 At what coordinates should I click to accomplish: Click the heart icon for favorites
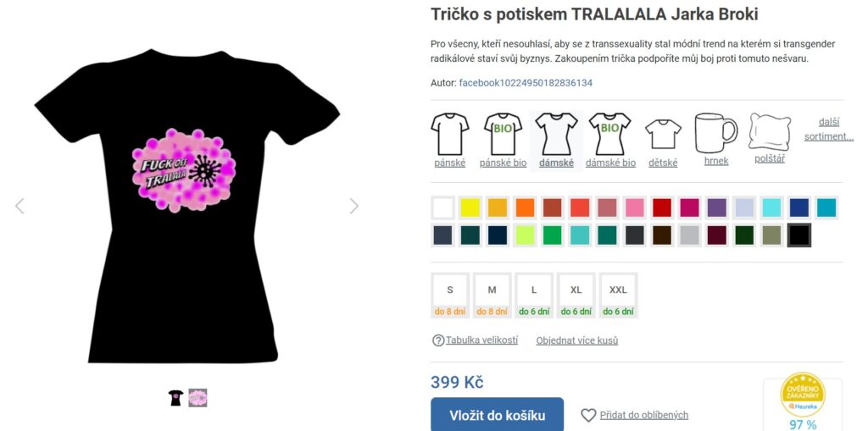click(x=588, y=415)
